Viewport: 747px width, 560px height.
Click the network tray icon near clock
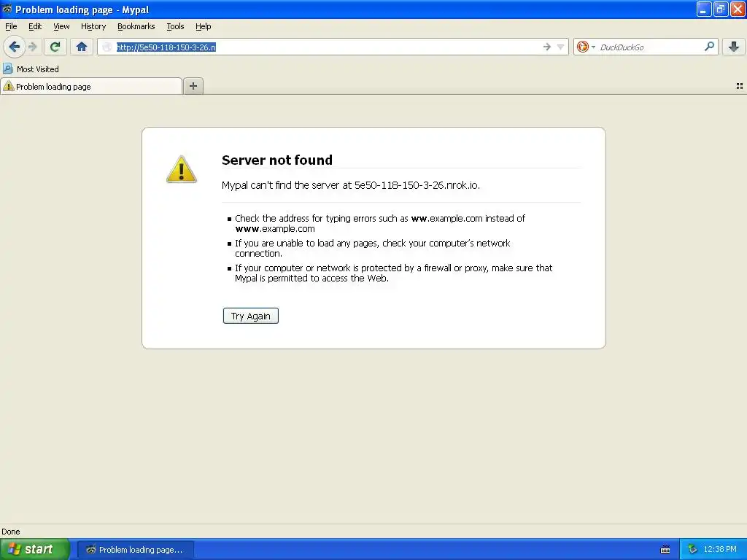(x=692, y=550)
